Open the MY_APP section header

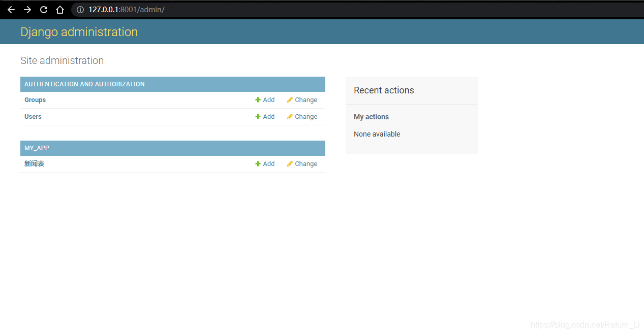37,148
